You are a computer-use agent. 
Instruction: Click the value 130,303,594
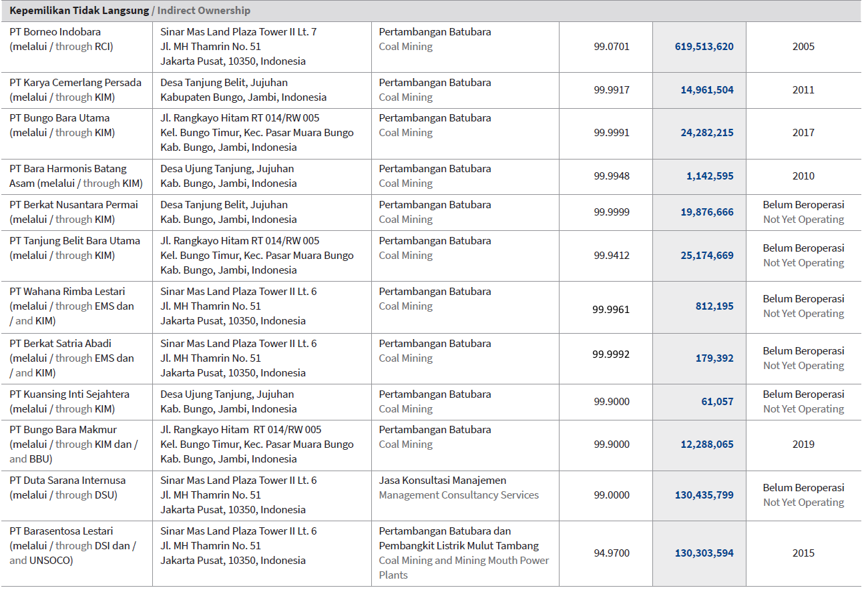(704, 553)
